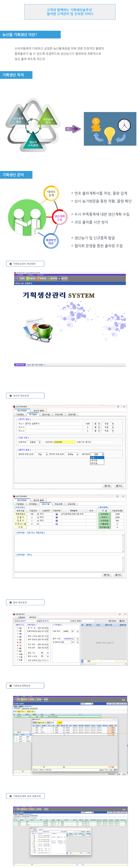The image size is (140, 868).
Task: Open the 일 출하량 박스 unit dropdown
Action: [77, 642]
